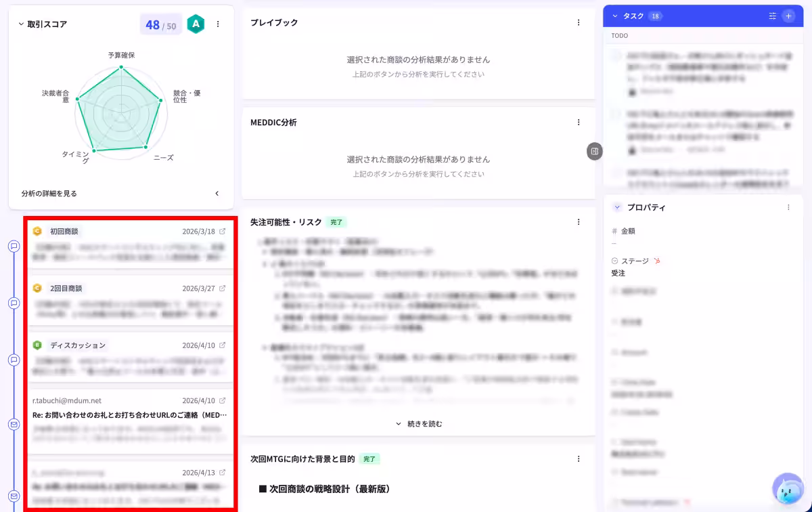Select timeline mail marker beside 2026/4/13 email
812x512 pixels.
pyautogui.click(x=14, y=496)
